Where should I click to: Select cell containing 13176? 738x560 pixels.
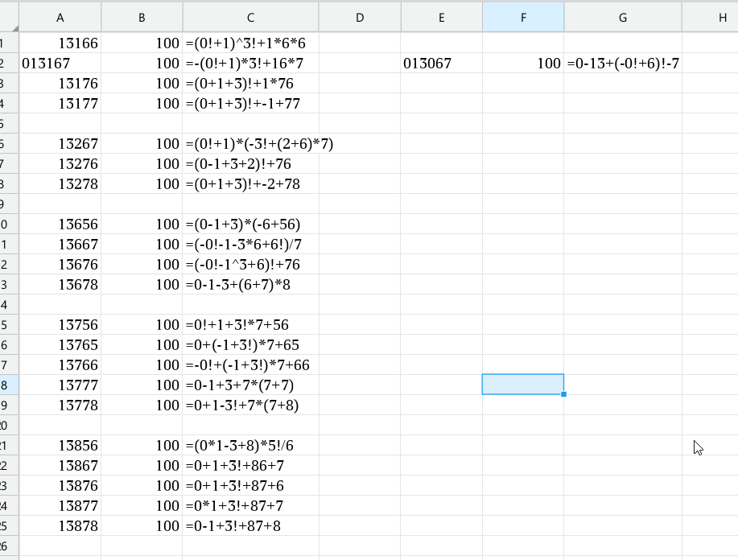tap(60, 84)
